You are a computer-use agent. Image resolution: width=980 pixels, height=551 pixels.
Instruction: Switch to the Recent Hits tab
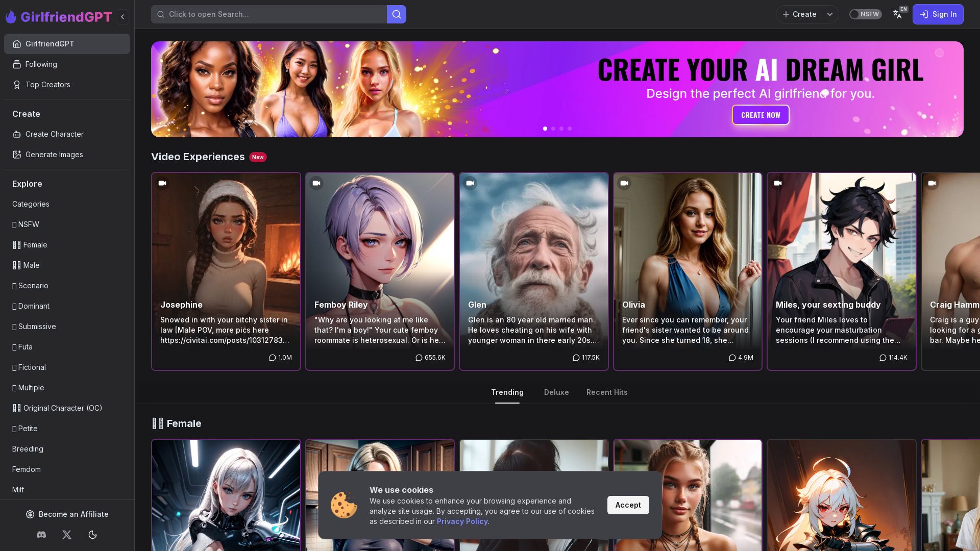point(606,392)
